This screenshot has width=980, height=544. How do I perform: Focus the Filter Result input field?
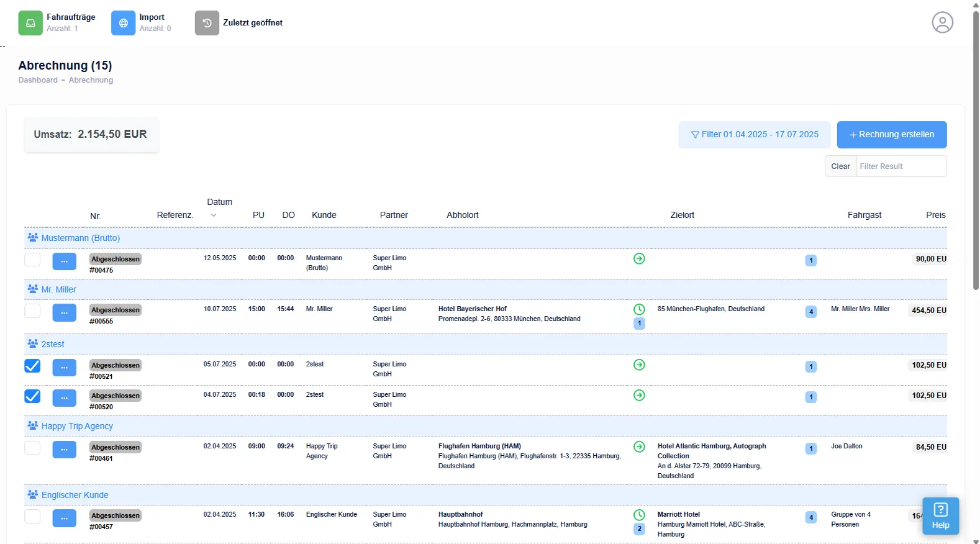[x=901, y=166]
